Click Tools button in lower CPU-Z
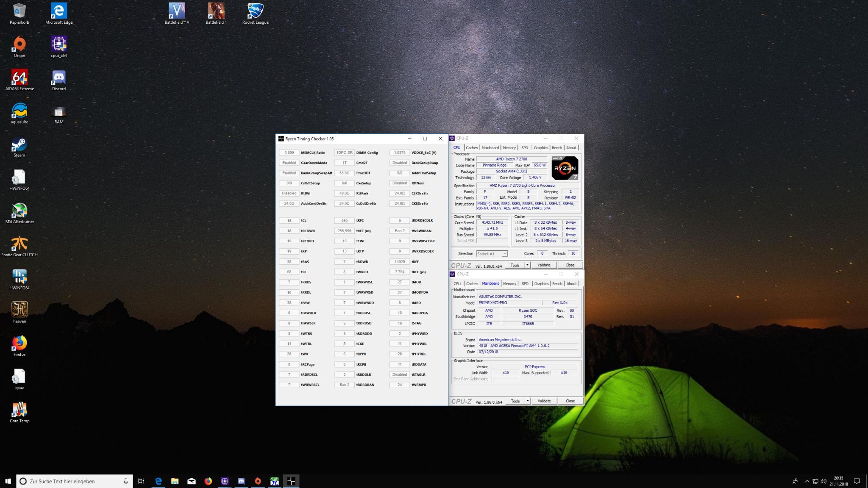The height and width of the screenshot is (488, 868). click(x=515, y=401)
